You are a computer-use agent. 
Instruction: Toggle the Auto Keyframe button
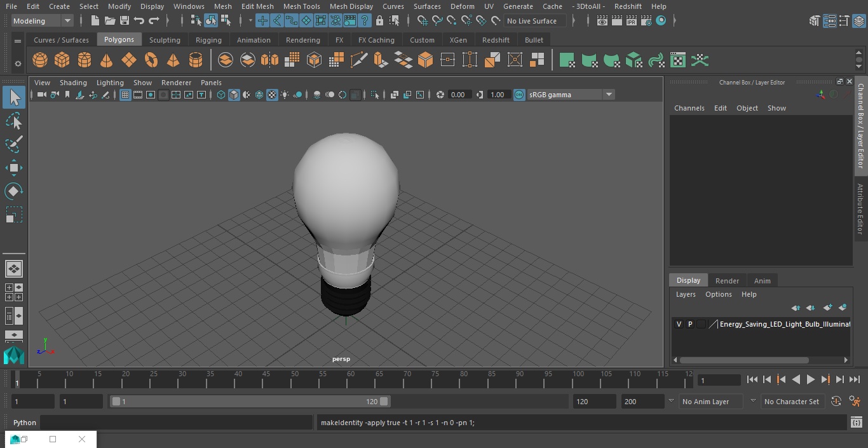[x=836, y=402]
